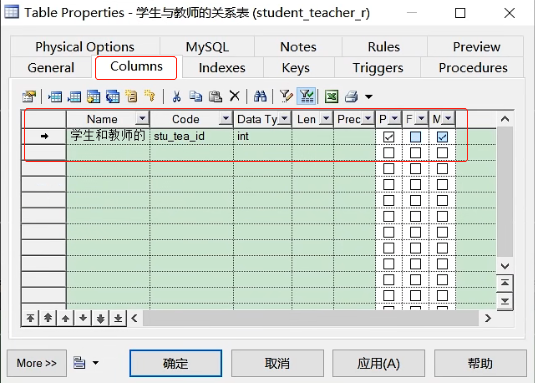Switch to the Indexes tab

(x=222, y=68)
